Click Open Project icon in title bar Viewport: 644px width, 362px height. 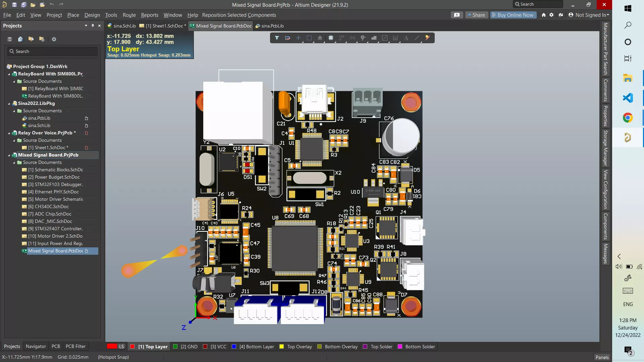point(42,5)
